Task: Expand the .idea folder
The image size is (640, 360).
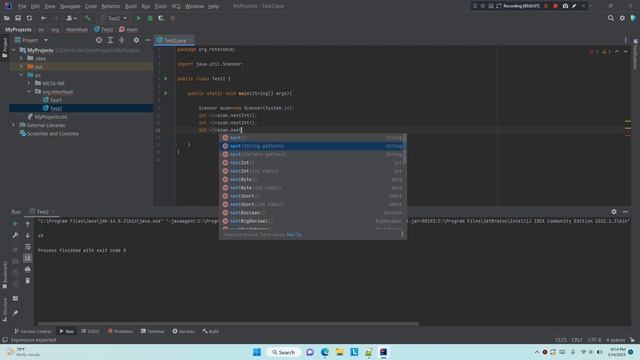Action: (22, 58)
